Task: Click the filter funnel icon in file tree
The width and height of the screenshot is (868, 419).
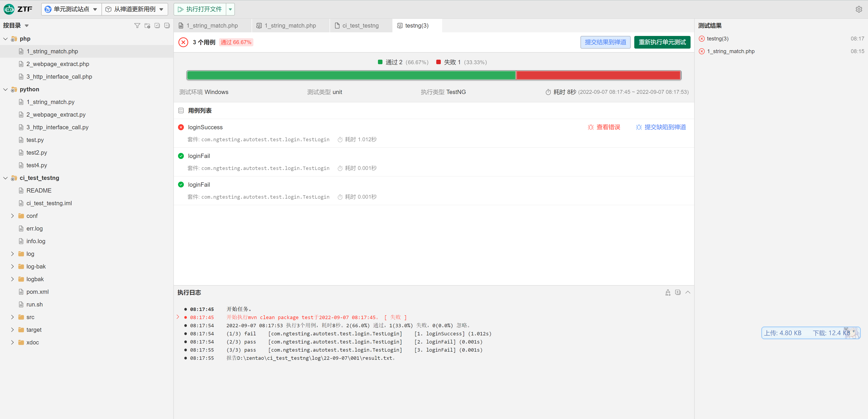Action: (x=137, y=26)
